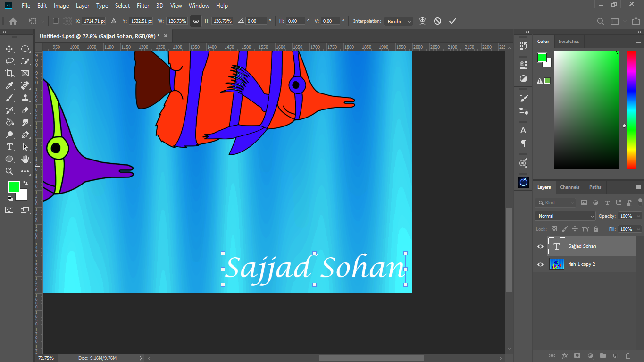The width and height of the screenshot is (644, 362).
Task: Add a layer mask from Layers panel
Action: [577, 355]
